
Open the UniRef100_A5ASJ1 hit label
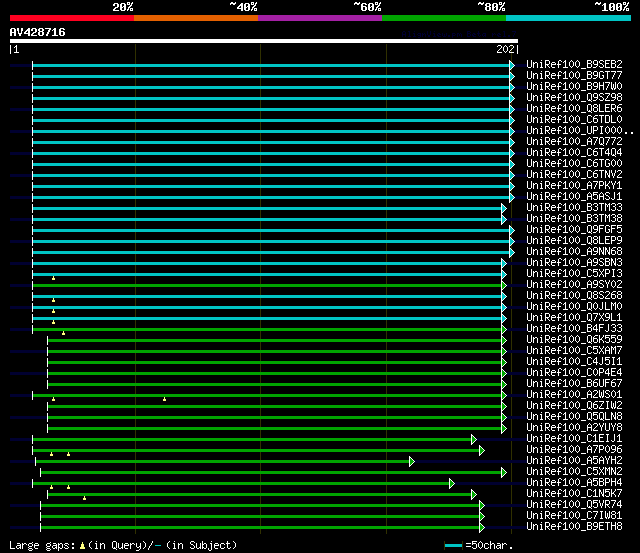tap(574, 197)
